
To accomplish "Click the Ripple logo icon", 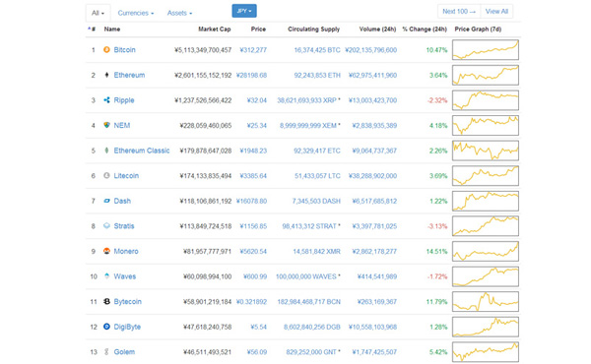I will coord(106,100).
